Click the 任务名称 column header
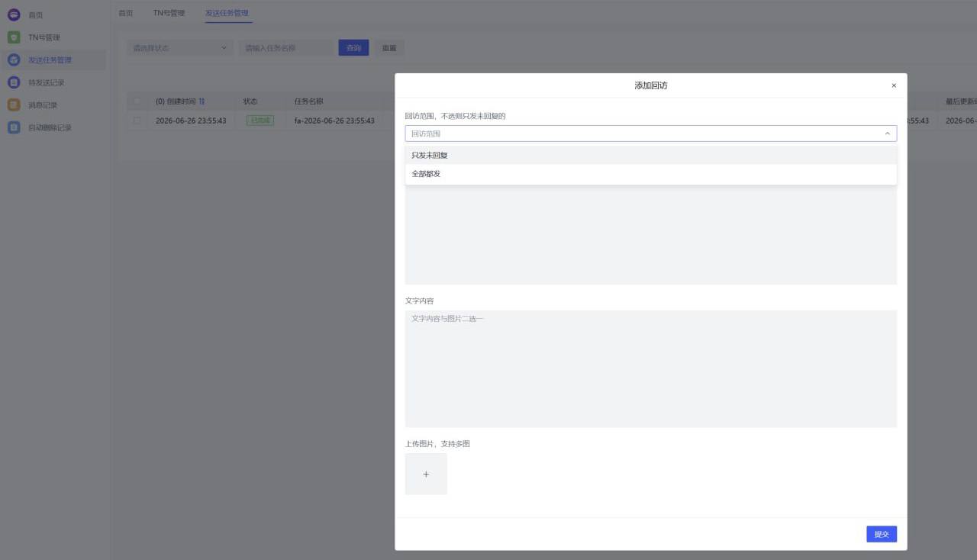 click(309, 101)
